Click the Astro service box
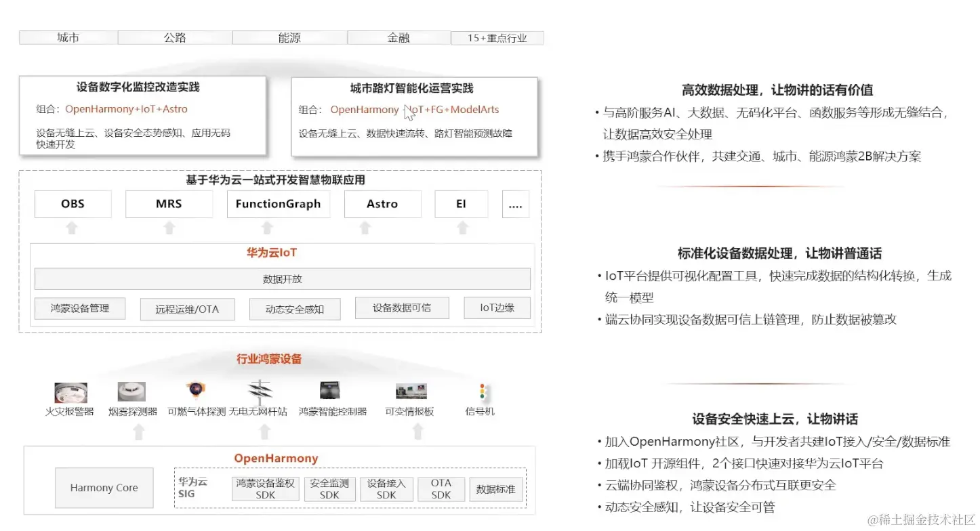Viewport: 980px width, 531px height. pyautogui.click(x=382, y=204)
